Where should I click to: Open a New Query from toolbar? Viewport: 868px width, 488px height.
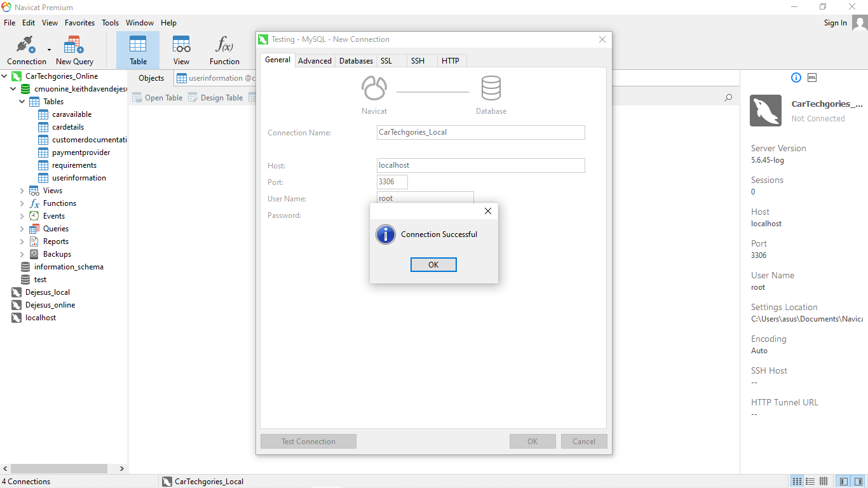click(x=74, y=50)
